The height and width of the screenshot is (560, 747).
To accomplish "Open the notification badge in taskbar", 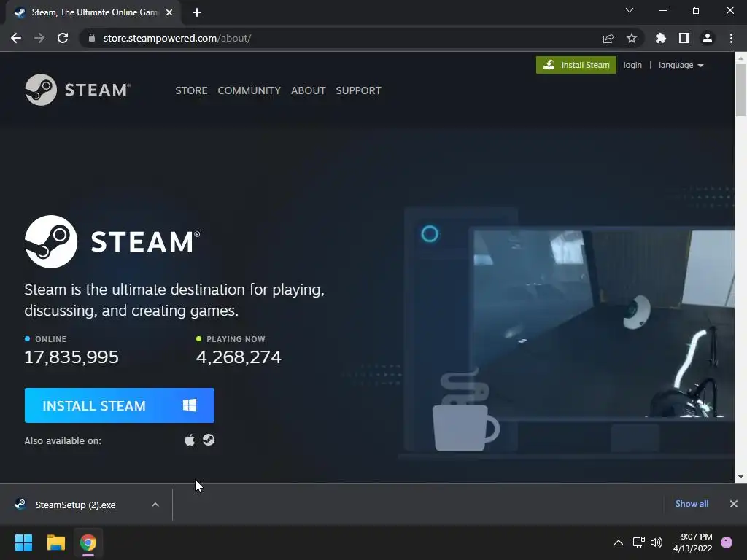I will pos(727,542).
